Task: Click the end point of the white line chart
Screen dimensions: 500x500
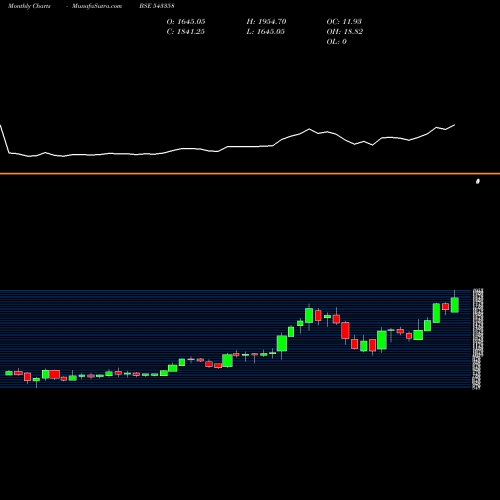Action: click(455, 125)
